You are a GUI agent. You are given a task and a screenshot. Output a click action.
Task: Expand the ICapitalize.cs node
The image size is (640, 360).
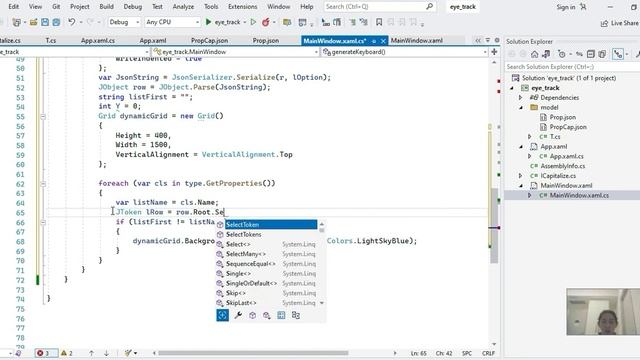[x=520, y=176]
